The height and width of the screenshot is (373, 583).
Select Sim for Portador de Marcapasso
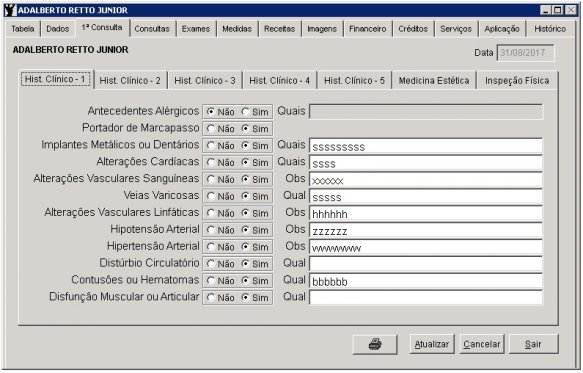pyautogui.click(x=255, y=129)
